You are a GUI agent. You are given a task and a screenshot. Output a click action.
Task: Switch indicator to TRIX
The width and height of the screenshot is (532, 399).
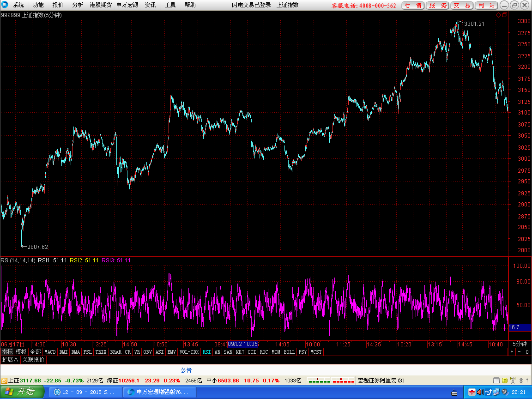(101, 352)
